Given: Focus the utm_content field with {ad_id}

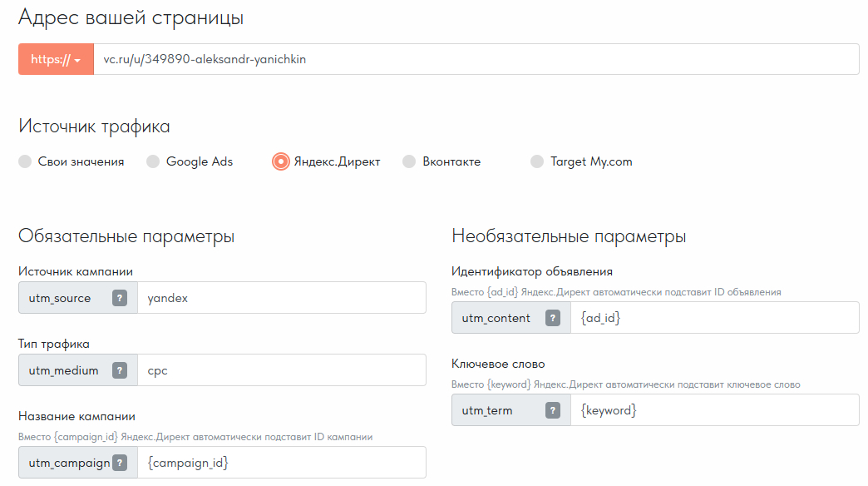Looking at the screenshot, I should (714, 318).
